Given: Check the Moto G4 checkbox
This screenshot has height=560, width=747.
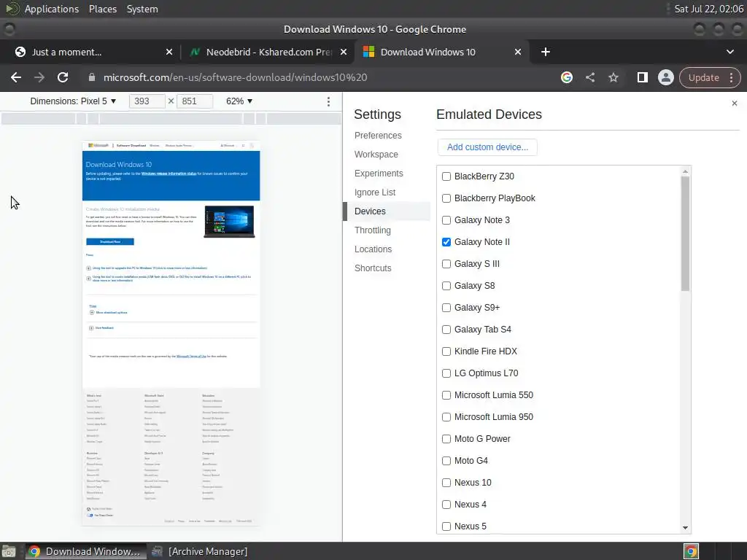Looking at the screenshot, I should click(x=446, y=462).
